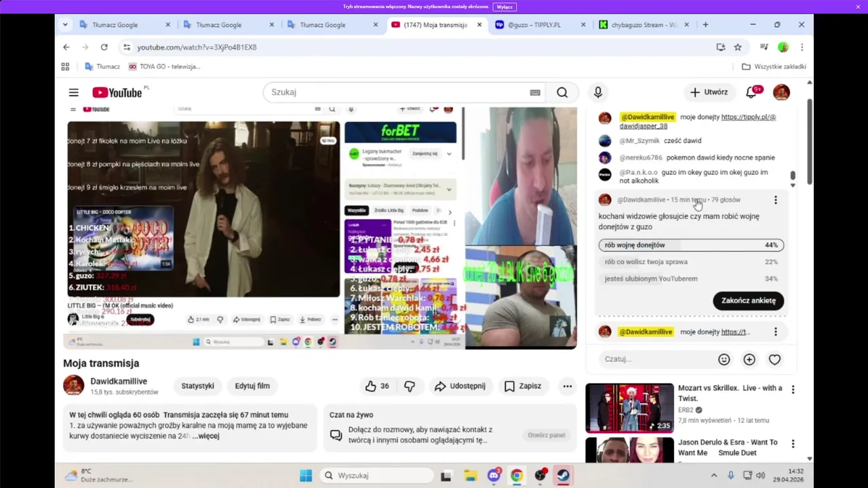Open the media controls icon in Chrome toolbar
The height and width of the screenshot is (488, 868).
click(764, 47)
